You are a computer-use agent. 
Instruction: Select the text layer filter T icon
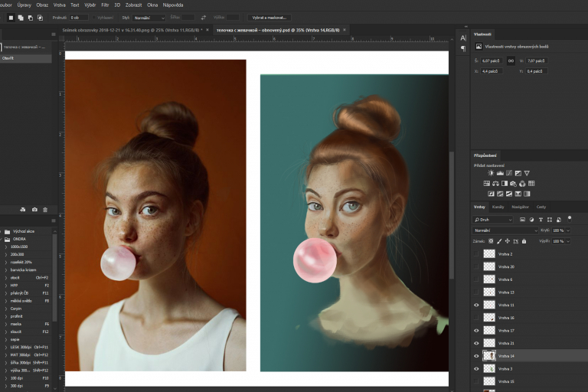(x=540, y=220)
